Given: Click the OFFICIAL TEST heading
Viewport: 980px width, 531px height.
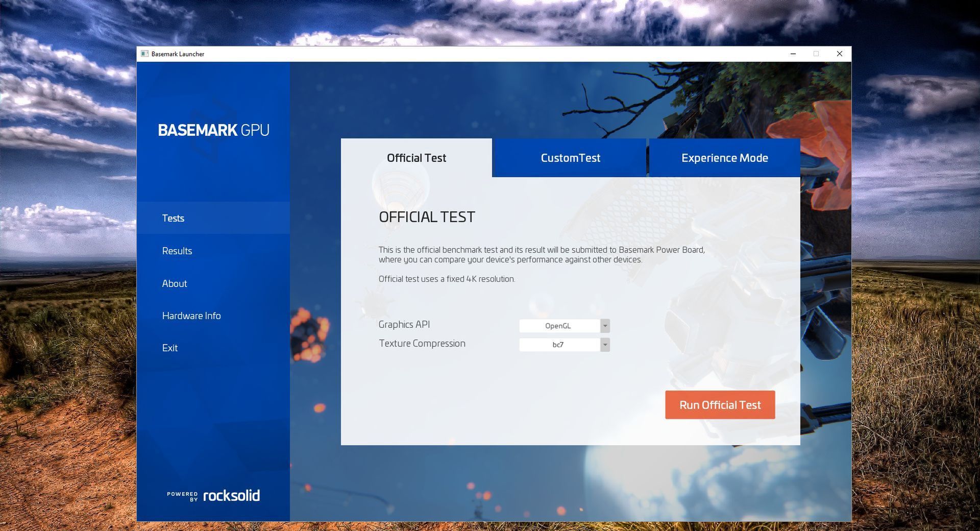Looking at the screenshot, I should click(x=427, y=216).
